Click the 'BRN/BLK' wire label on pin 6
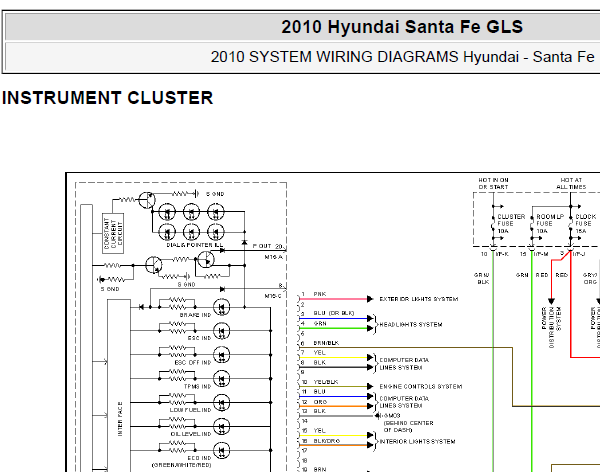 [x=326, y=343]
